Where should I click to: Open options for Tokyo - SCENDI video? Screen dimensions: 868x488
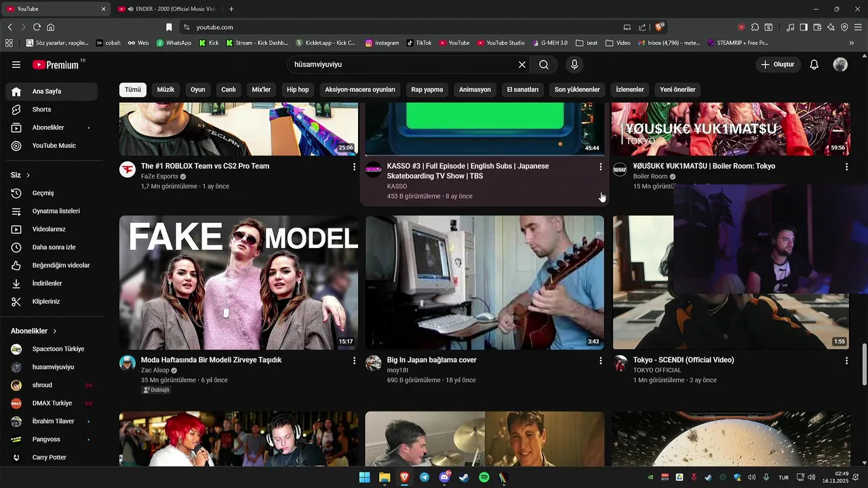point(846,361)
